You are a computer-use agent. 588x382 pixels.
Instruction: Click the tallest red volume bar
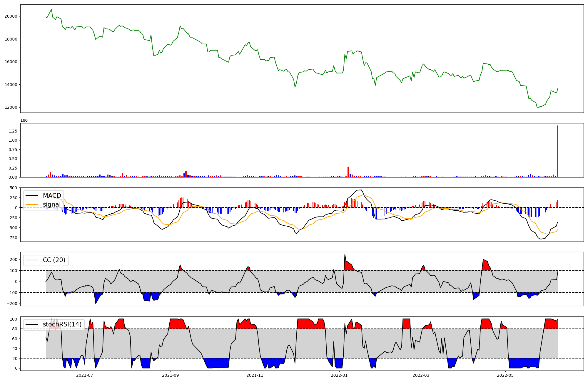pos(557,151)
